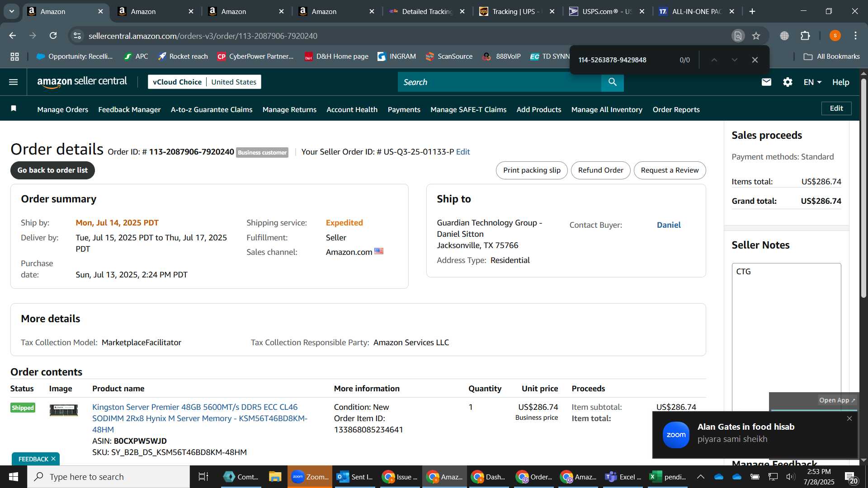
Task: Click Print packing slip button
Action: (x=532, y=170)
